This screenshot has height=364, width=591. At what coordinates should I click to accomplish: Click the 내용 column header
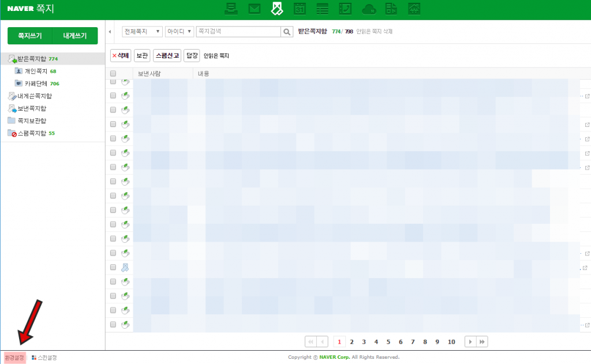pyautogui.click(x=204, y=74)
